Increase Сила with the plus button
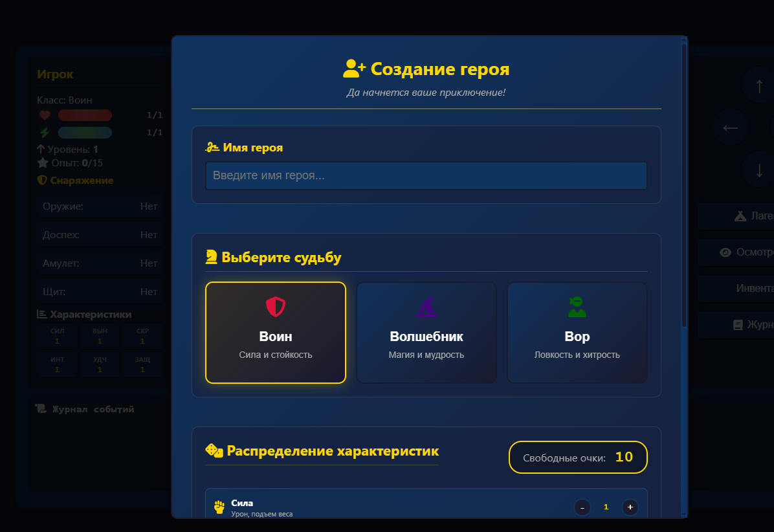This screenshot has width=774, height=532. tap(630, 507)
